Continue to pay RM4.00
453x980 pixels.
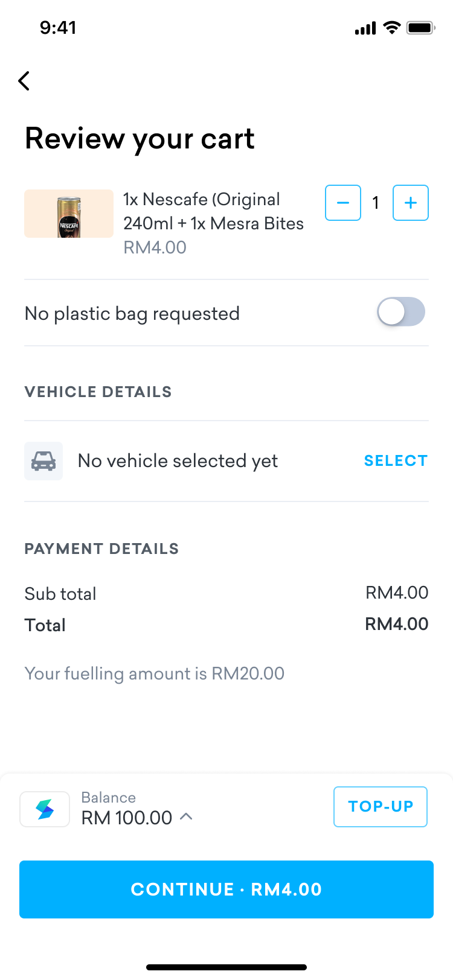click(226, 889)
